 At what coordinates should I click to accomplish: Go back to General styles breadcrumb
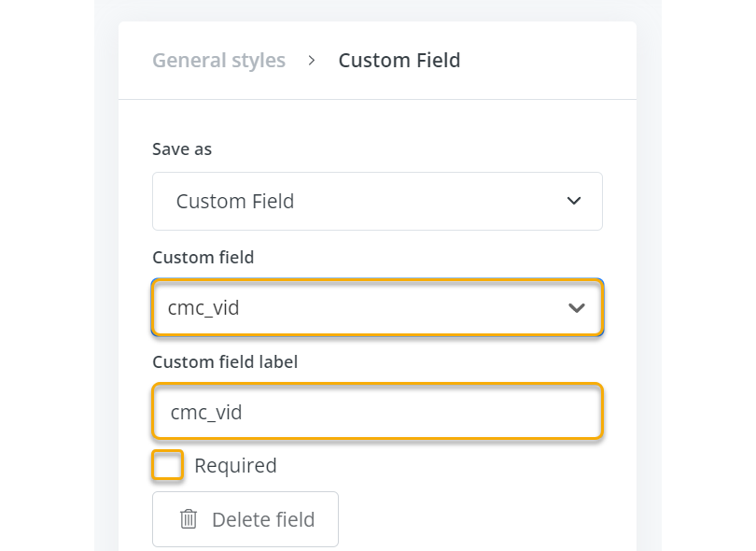point(218,61)
